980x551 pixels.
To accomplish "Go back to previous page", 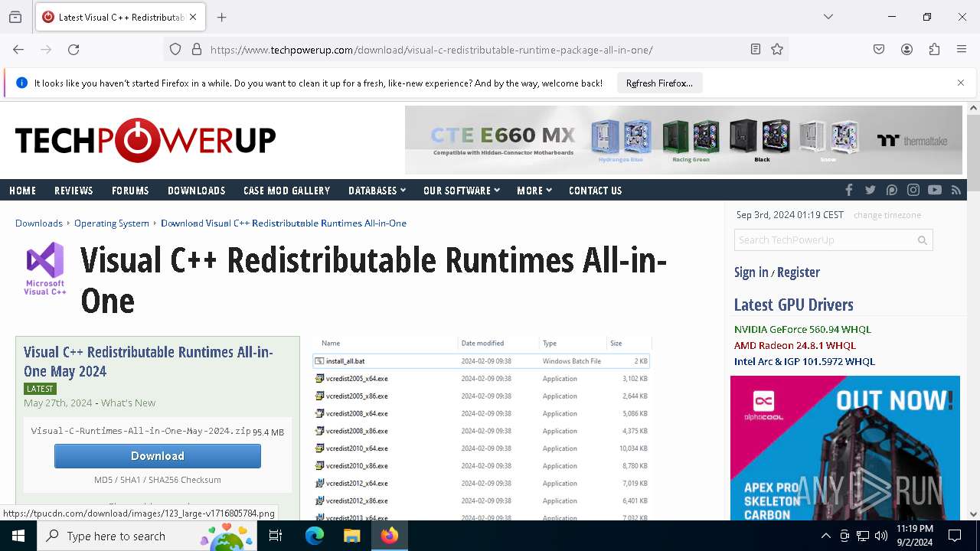I will pyautogui.click(x=18, y=50).
